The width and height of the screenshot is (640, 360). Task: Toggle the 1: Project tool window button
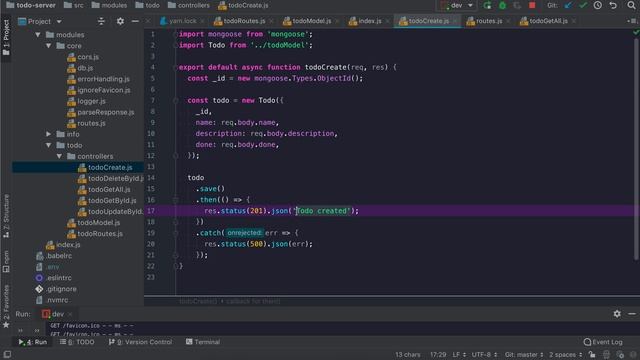(x=6, y=38)
